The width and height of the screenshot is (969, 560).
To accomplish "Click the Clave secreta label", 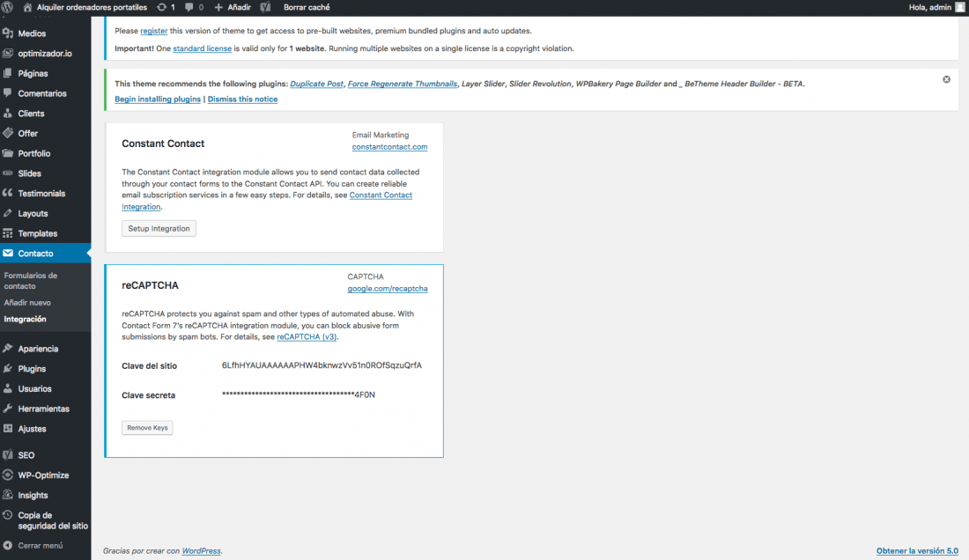I will tap(148, 395).
